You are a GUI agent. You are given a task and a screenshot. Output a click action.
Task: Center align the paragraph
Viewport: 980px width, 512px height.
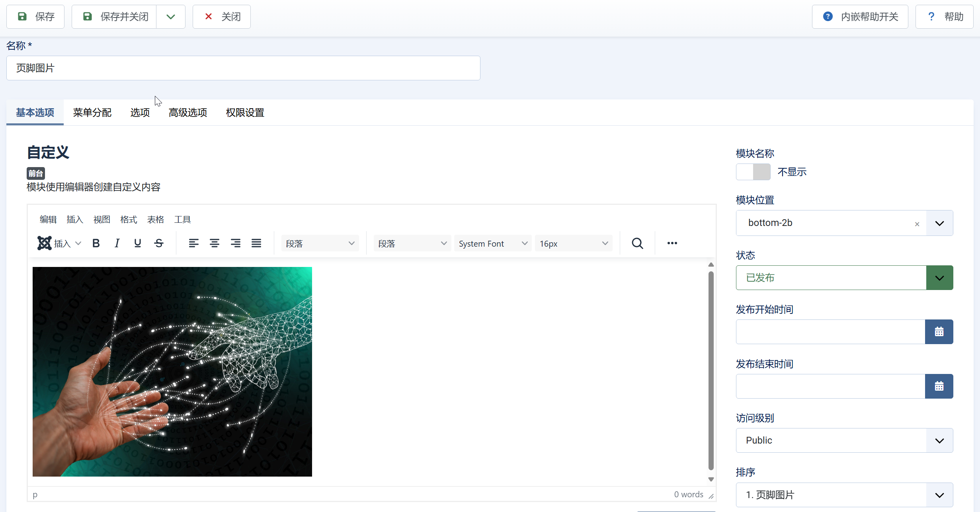click(x=215, y=243)
